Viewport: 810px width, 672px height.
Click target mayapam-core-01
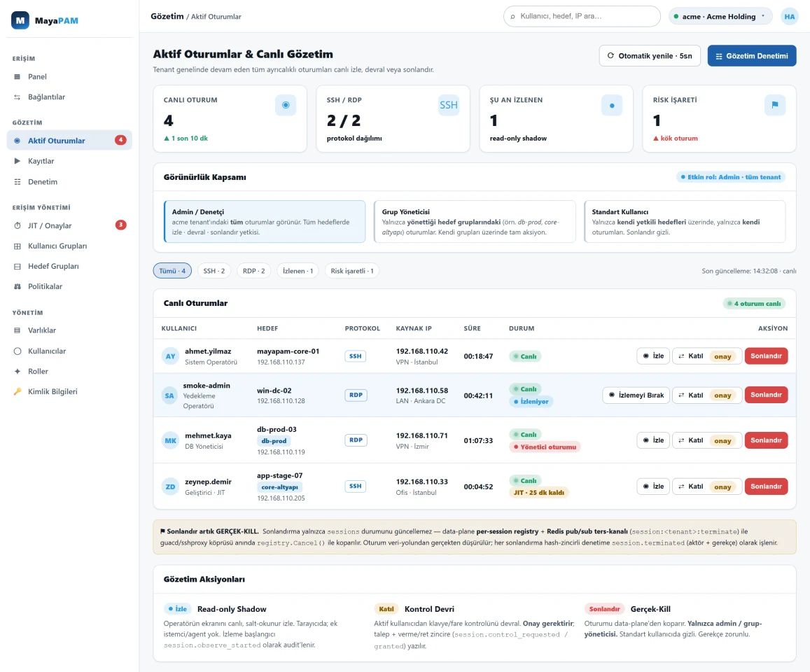click(288, 351)
